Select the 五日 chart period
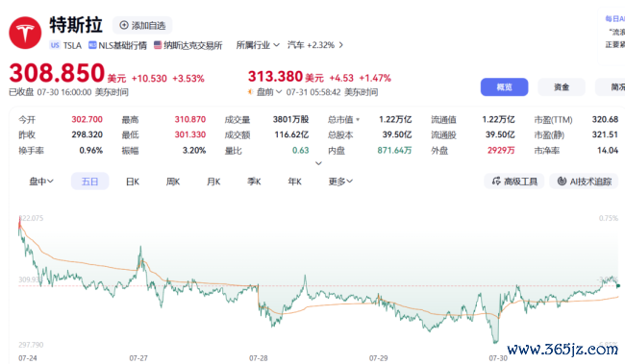The width and height of the screenshot is (625, 364). coord(89,182)
